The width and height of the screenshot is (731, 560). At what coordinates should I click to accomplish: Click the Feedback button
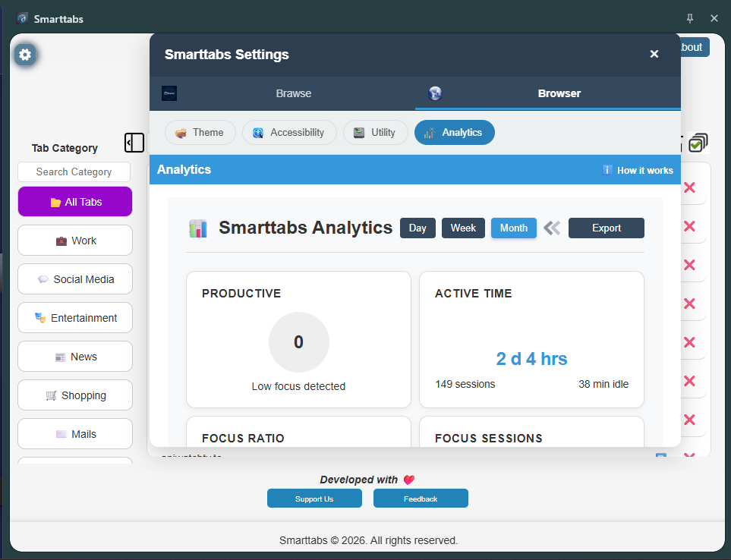[421, 499]
